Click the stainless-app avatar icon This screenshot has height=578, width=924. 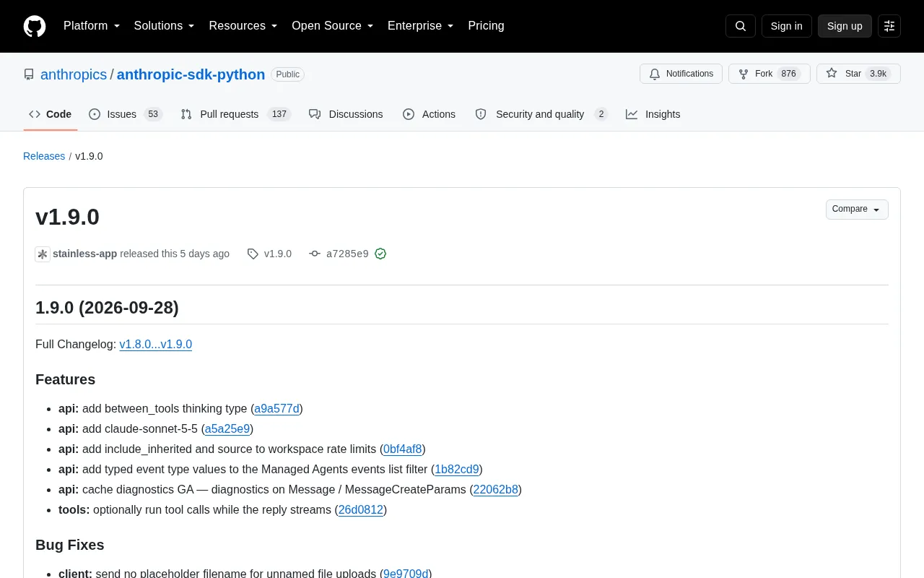pyautogui.click(x=43, y=254)
